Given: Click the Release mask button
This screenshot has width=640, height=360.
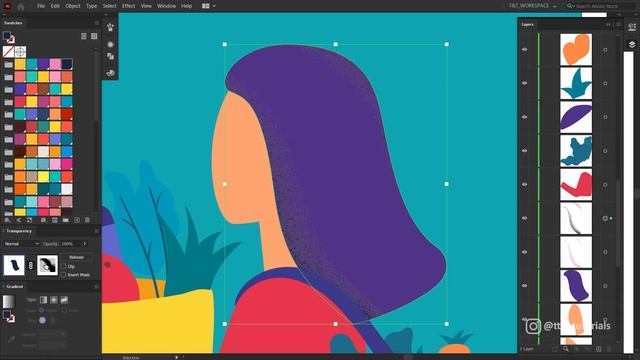Looking at the screenshot, I should coord(76,257).
